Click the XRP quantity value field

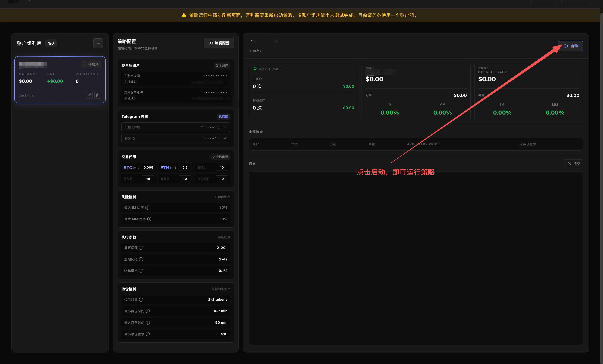point(185,179)
